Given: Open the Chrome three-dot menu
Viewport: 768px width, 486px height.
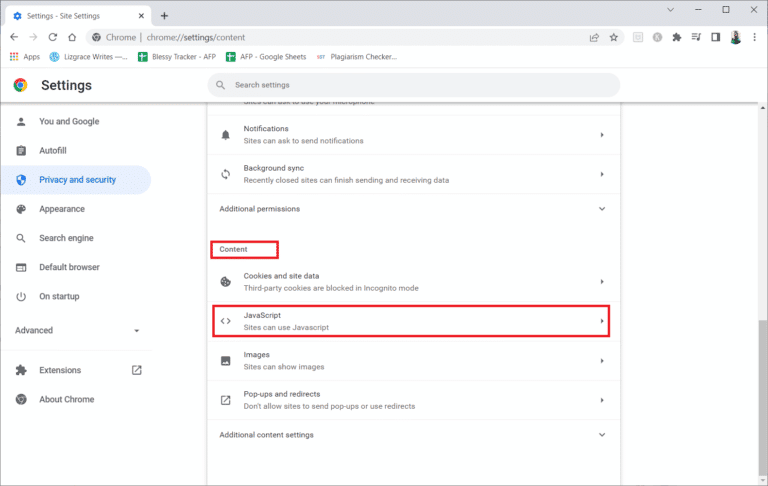Looking at the screenshot, I should click(x=754, y=37).
